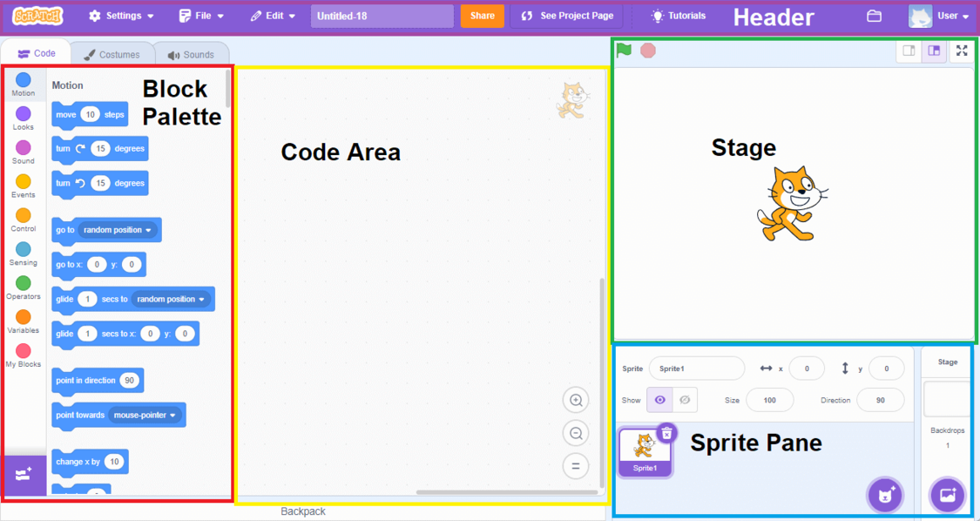Select the My Blocks category
Screen dimensions: 980x521
(x=24, y=355)
